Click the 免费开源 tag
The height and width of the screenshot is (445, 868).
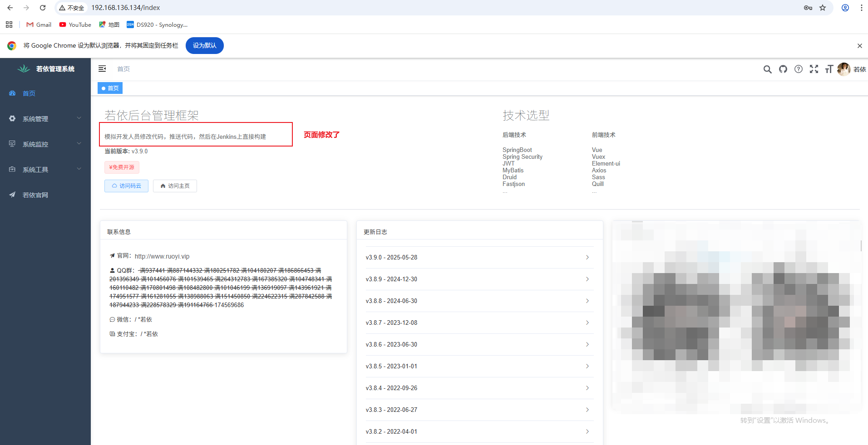coord(122,167)
